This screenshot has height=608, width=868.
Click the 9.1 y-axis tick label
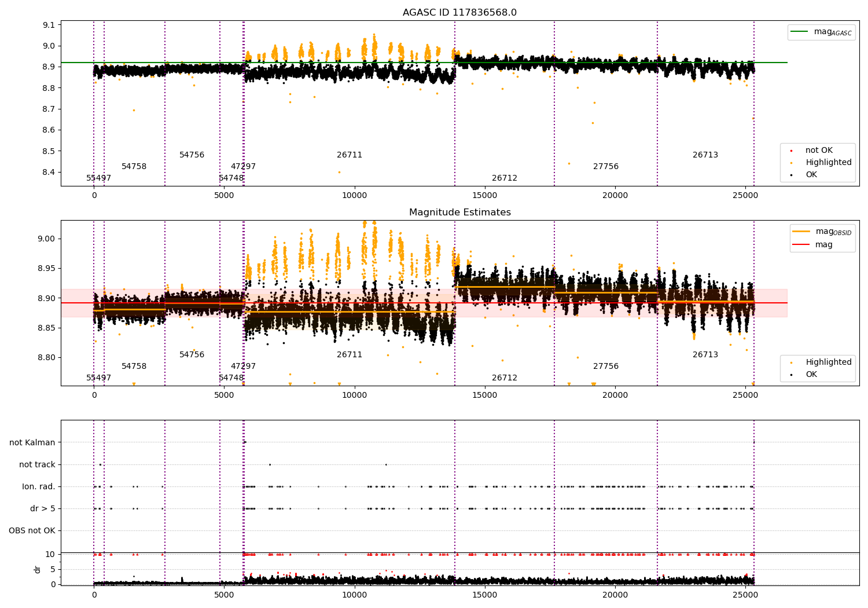point(49,25)
